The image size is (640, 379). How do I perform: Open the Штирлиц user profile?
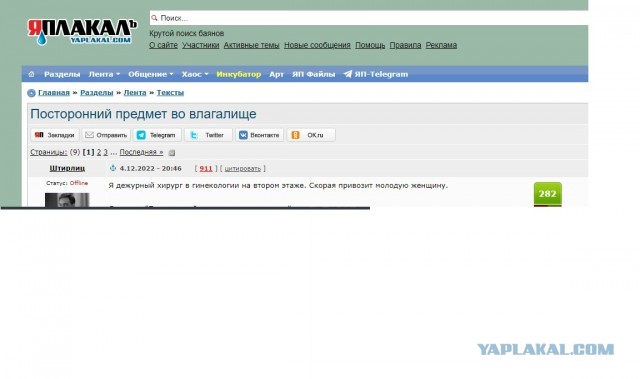[x=67, y=168]
